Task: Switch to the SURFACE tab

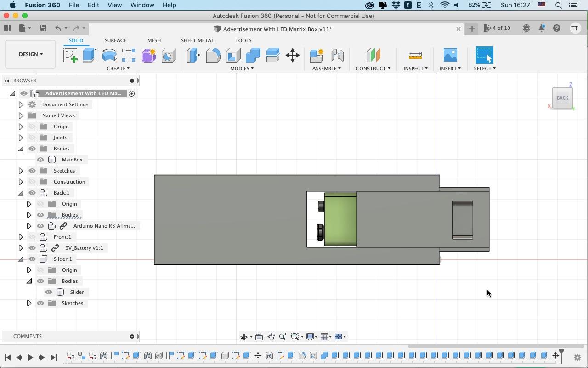Action: tap(115, 40)
